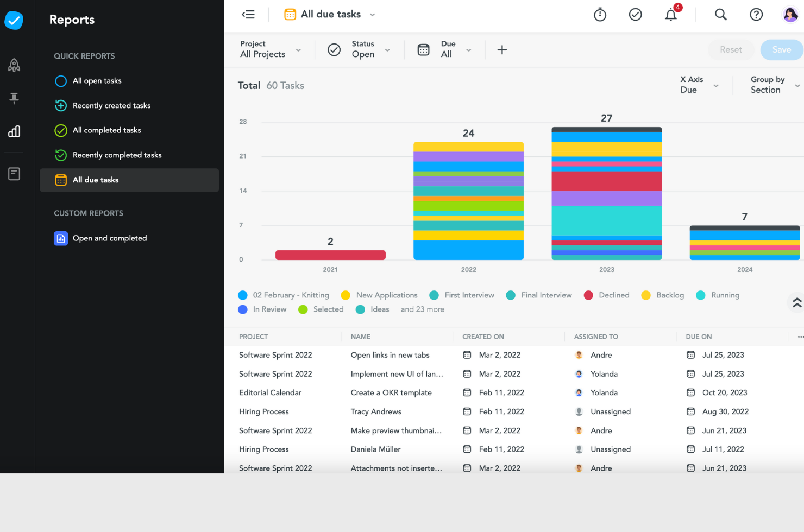
Task: Open the rocket launch icon in sidebar
Action: [x=14, y=65]
